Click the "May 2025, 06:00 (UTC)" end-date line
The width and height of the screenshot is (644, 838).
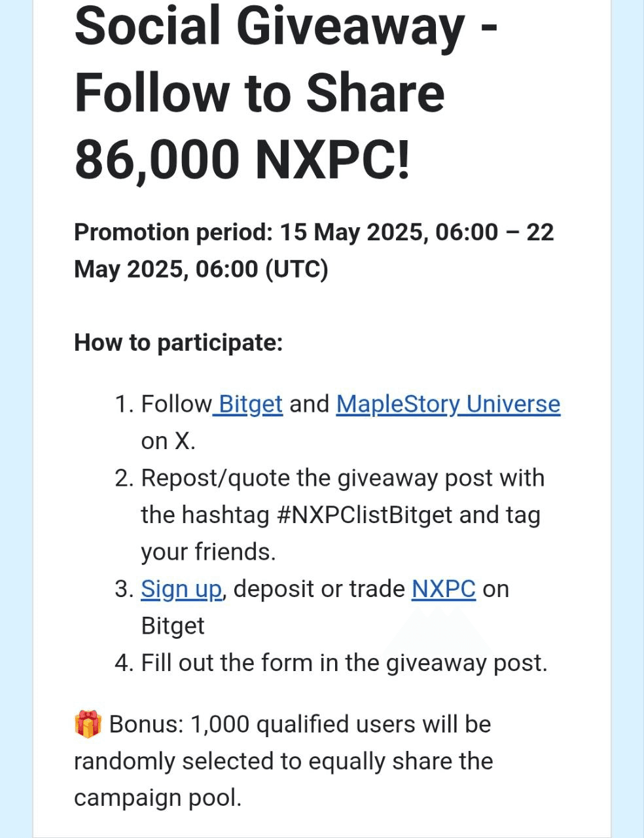(200, 269)
